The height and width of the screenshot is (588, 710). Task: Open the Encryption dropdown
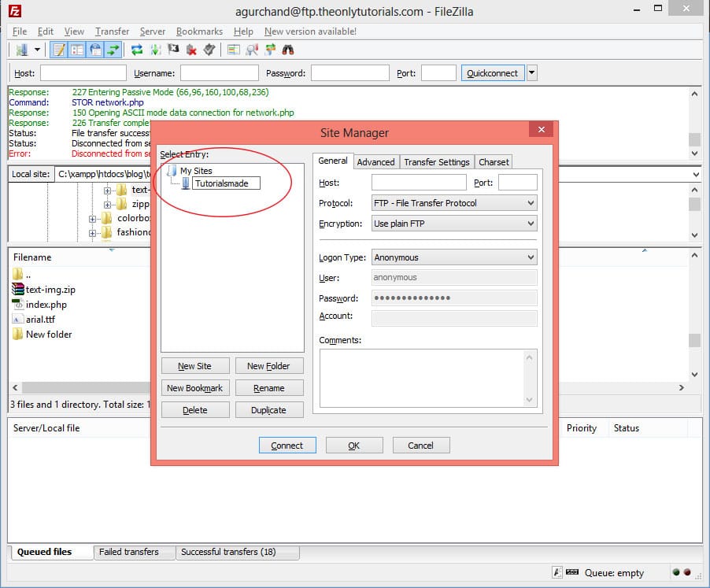tap(454, 224)
